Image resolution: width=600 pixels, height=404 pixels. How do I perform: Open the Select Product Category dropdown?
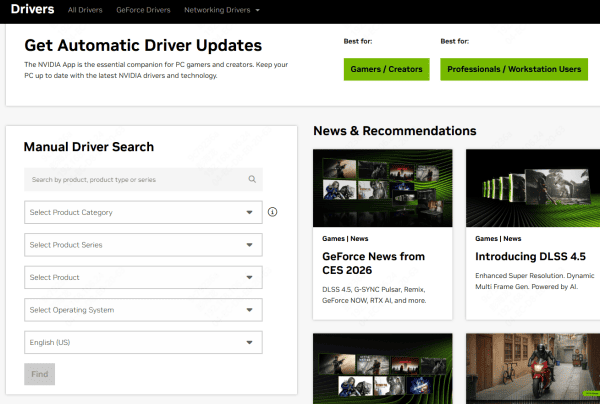pos(143,212)
